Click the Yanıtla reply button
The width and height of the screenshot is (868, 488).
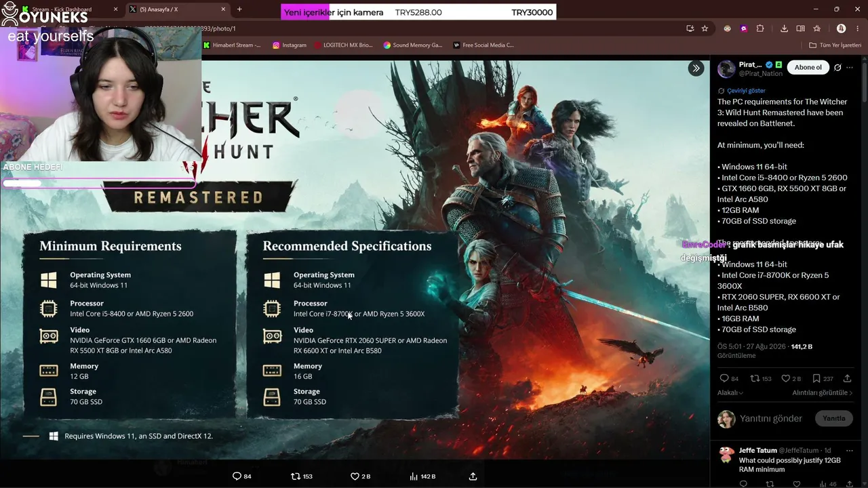coord(833,419)
